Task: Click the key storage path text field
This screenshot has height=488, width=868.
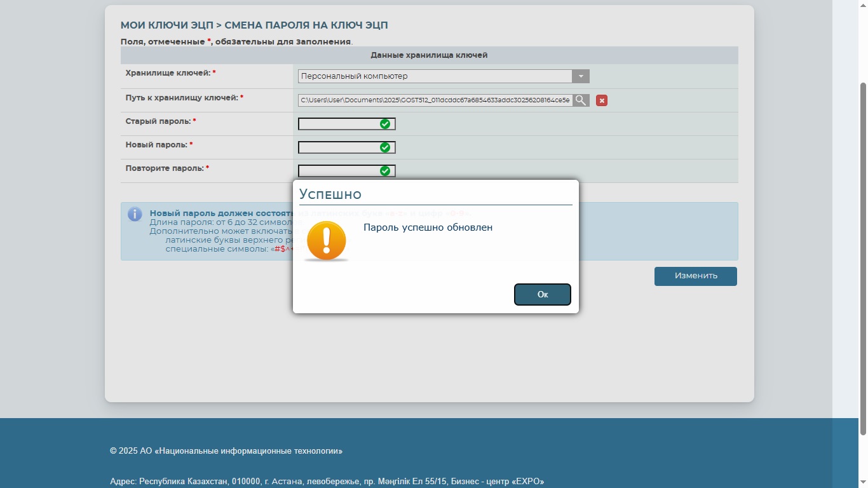Action: [435, 100]
